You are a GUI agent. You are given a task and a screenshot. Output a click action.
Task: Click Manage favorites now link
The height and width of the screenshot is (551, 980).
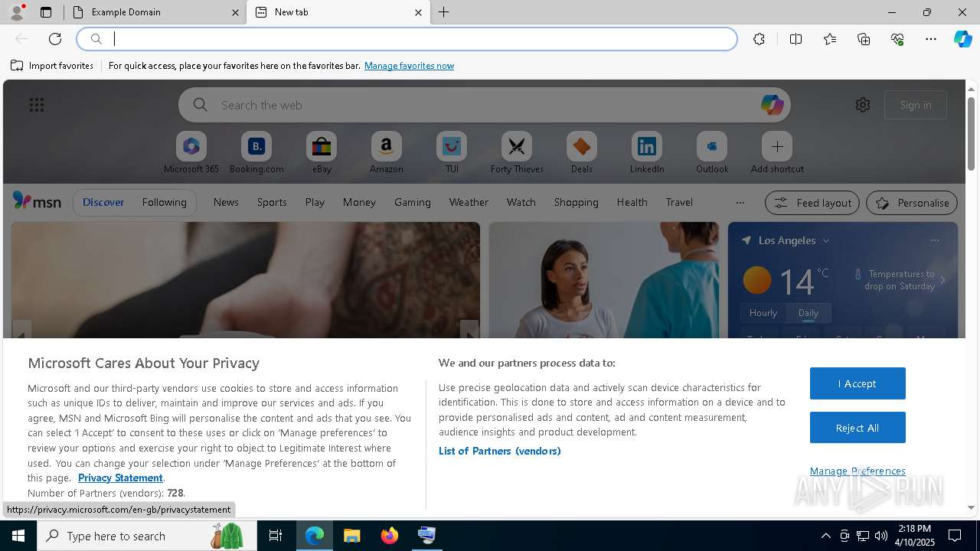tap(409, 66)
